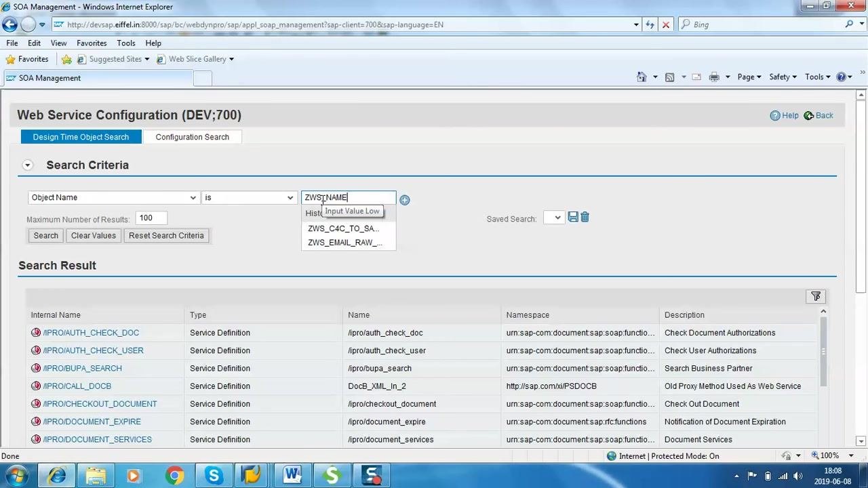Screen dimensions: 868x488
Task: Go Back using green arrow link
Action: tap(818, 115)
